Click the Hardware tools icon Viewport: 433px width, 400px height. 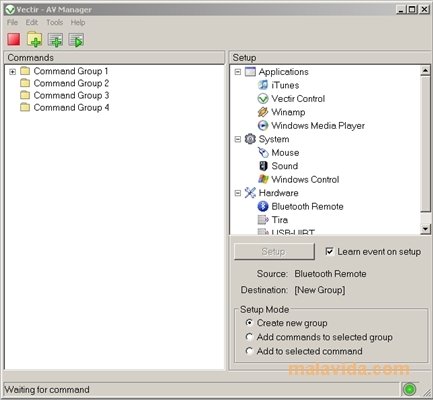250,193
